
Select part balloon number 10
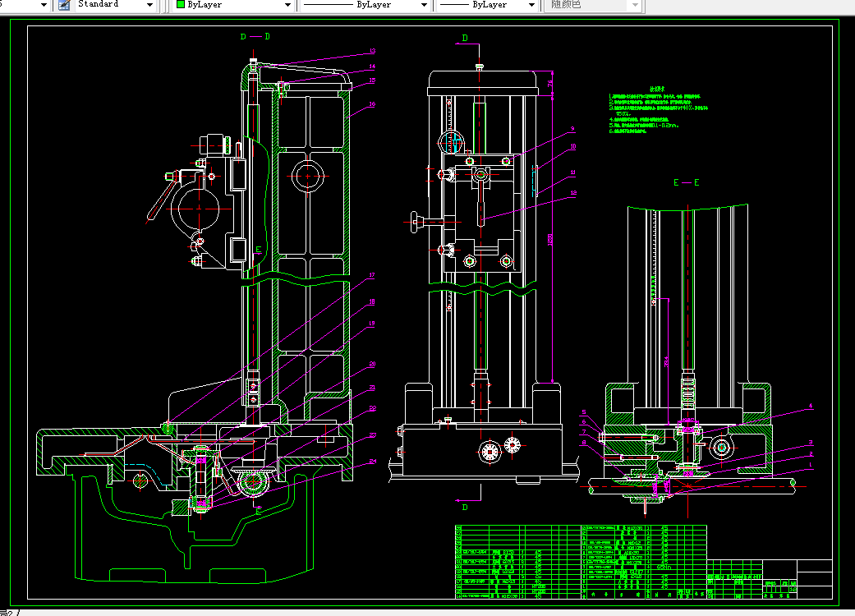click(x=572, y=147)
